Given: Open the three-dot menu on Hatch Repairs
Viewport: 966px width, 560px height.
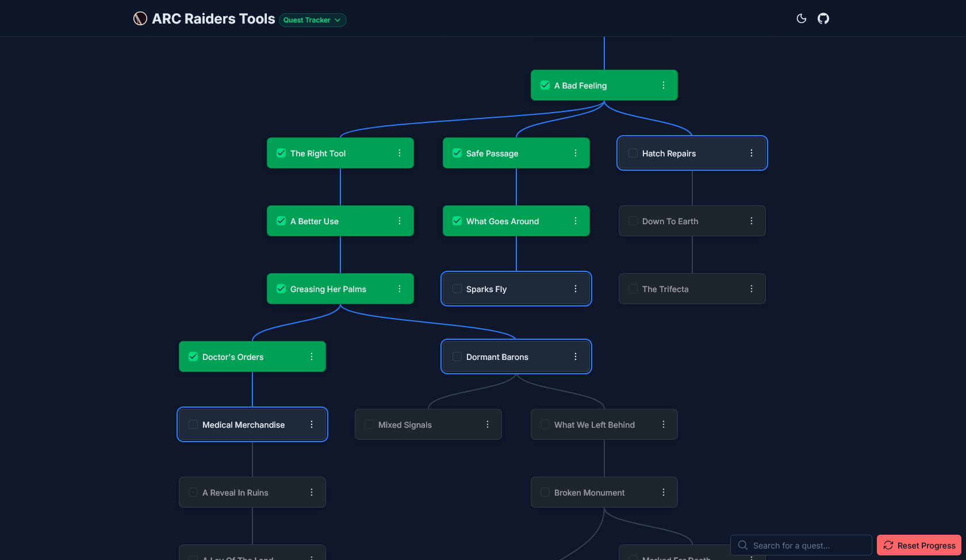Looking at the screenshot, I should pyautogui.click(x=751, y=153).
